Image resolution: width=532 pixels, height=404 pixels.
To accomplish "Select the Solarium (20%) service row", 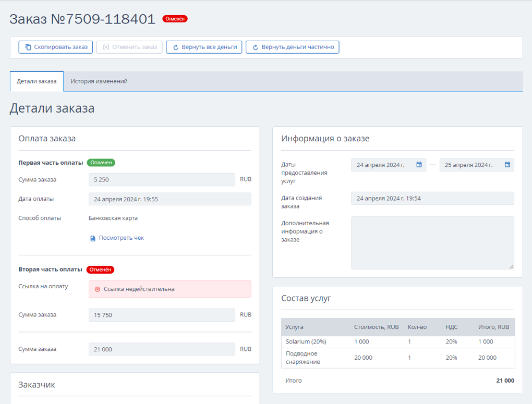I will [x=398, y=341].
